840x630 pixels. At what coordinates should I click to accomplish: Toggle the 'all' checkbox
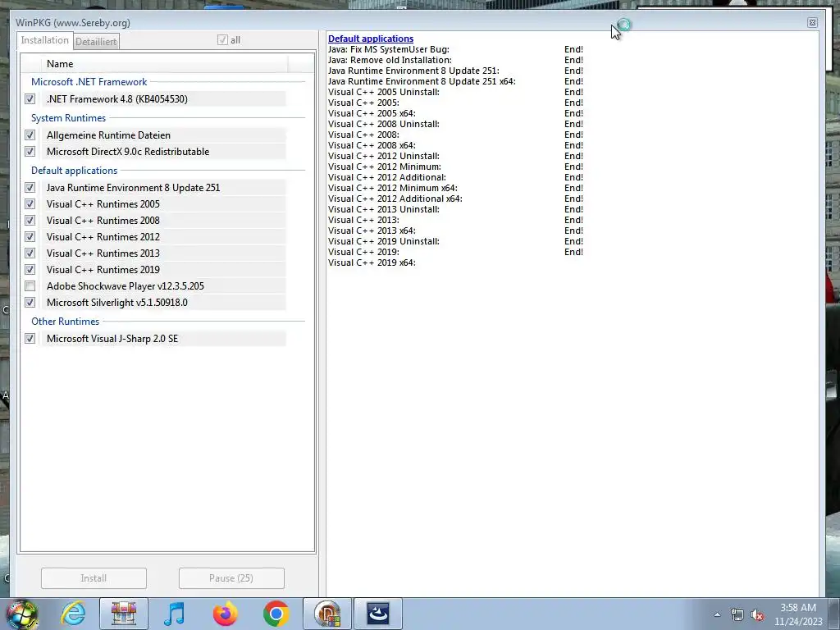[222, 40]
